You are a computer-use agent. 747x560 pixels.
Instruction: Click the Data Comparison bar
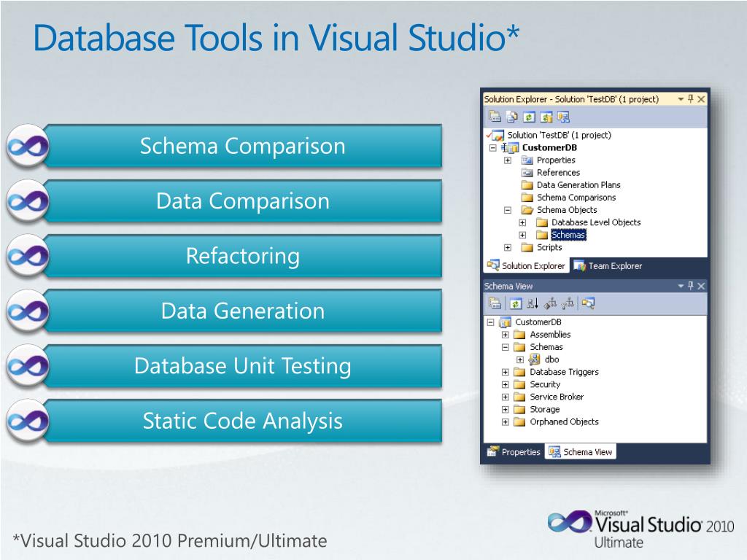pos(242,201)
